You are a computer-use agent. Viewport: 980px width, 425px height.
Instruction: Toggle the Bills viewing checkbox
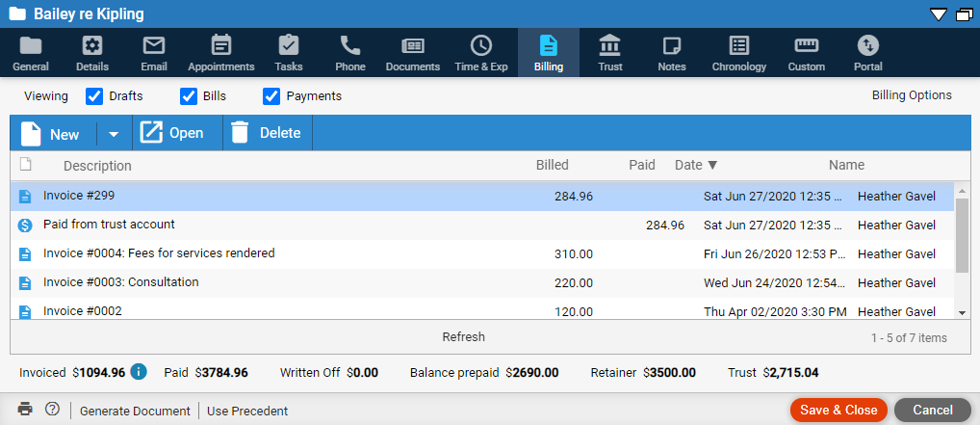pyautogui.click(x=188, y=96)
